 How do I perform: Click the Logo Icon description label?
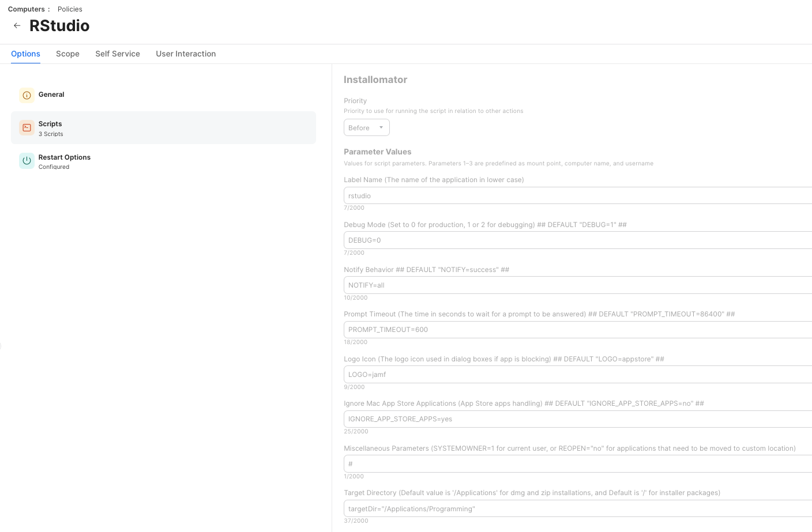[x=504, y=359]
